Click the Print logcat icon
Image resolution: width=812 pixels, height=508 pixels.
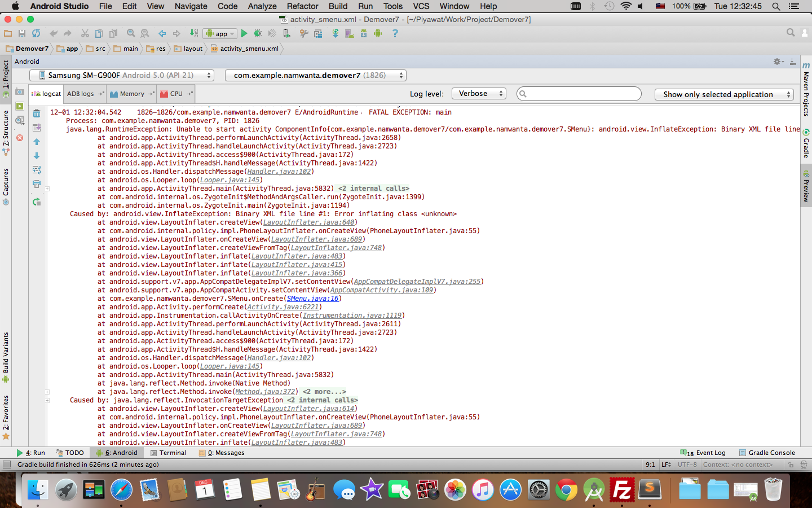[x=37, y=184]
